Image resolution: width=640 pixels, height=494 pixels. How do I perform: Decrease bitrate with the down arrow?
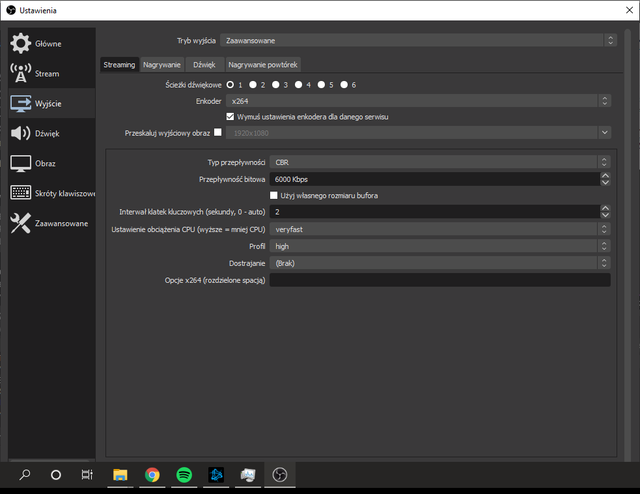605,182
